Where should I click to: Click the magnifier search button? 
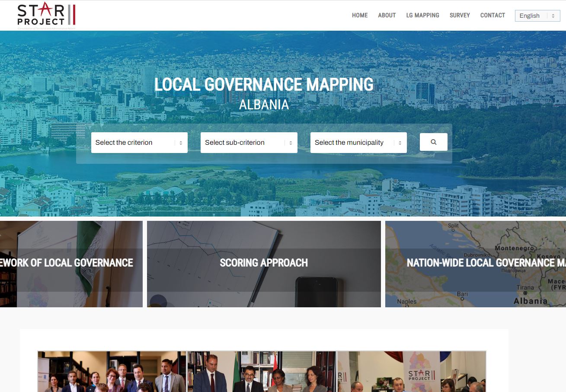pos(434,142)
